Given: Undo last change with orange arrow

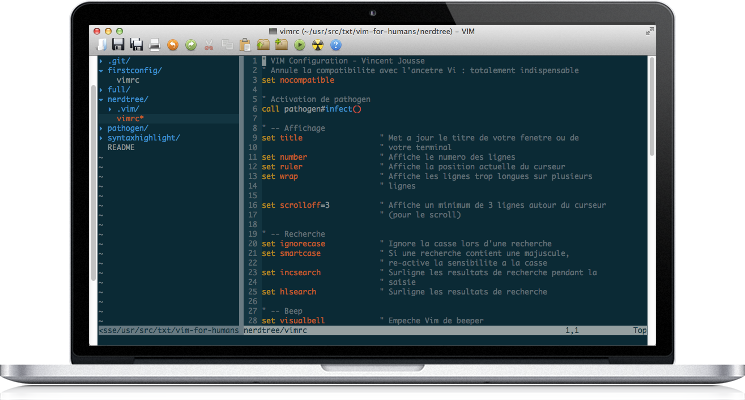Looking at the screenshot, I should click(173, 45).
